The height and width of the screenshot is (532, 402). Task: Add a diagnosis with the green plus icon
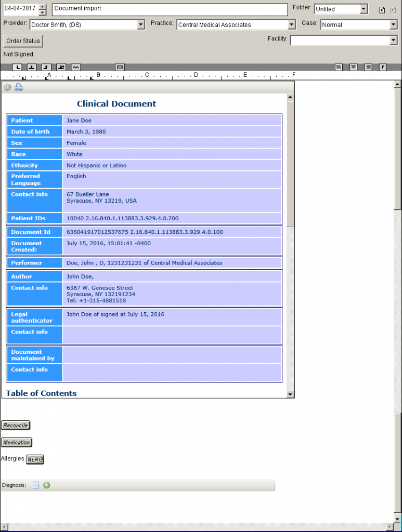pyautogui.click(x=46, y=485)
